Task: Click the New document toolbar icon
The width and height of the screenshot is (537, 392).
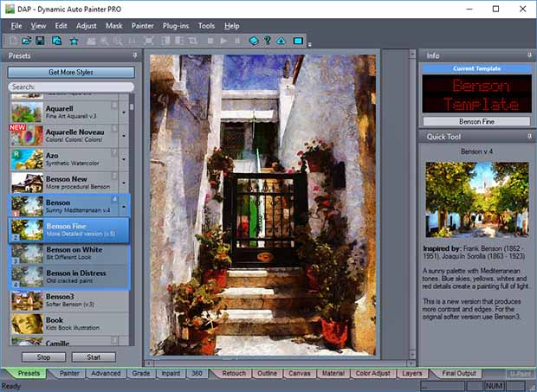Action: [x=13, y=41]
